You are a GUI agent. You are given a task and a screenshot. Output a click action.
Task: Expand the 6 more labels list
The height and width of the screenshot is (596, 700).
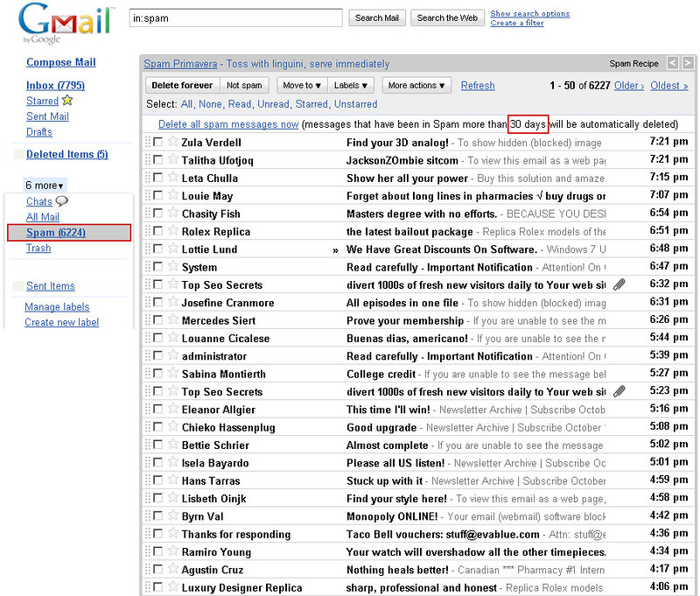(x=44, y=185)
